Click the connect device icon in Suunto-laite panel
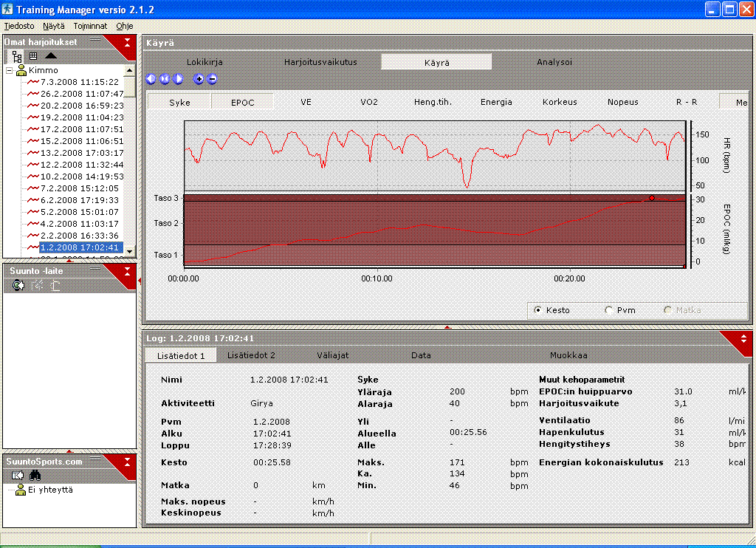 click(18, 286)
